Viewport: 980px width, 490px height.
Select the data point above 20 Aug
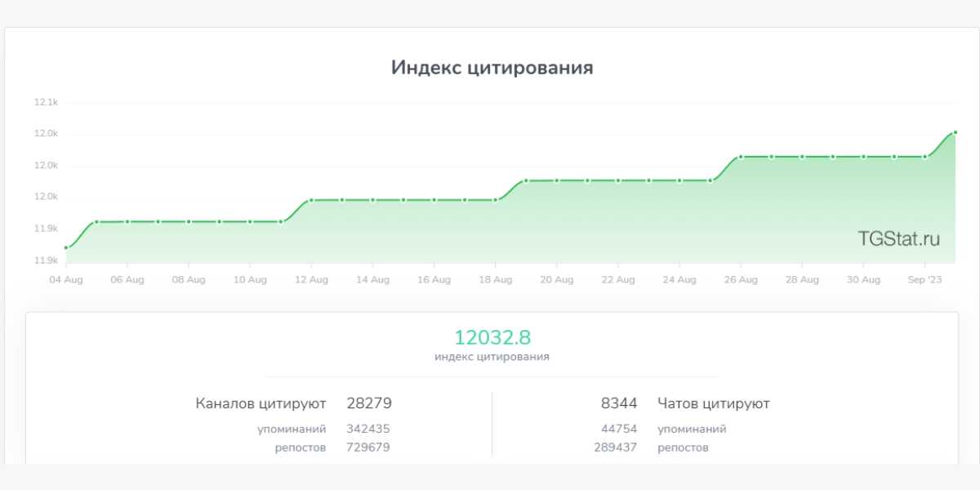coord(557,180)
